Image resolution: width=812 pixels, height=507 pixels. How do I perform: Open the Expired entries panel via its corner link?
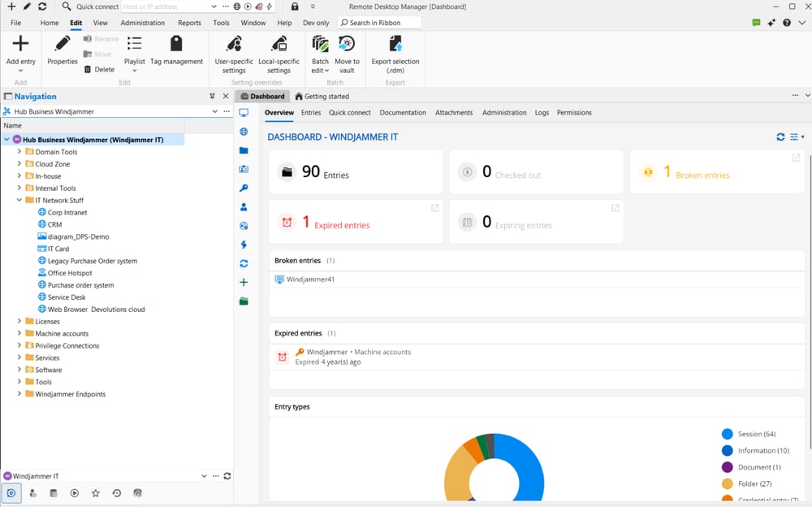tap(435, 207)
